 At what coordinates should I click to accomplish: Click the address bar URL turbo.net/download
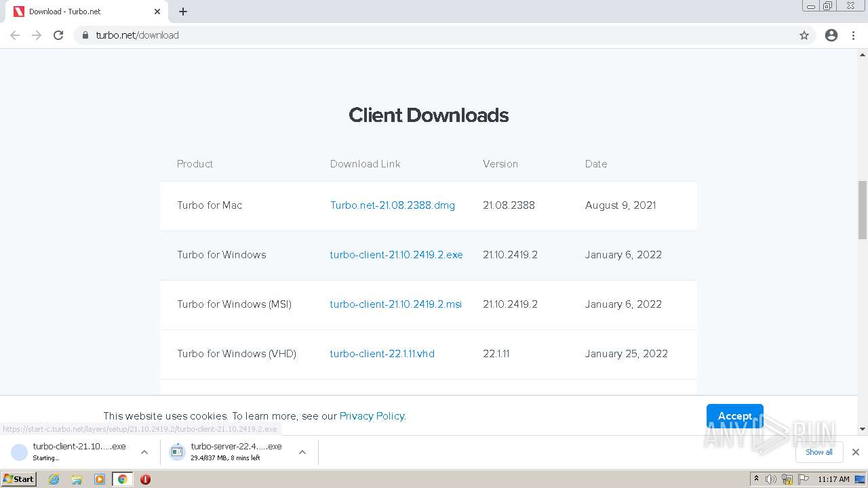click(138, 35)
